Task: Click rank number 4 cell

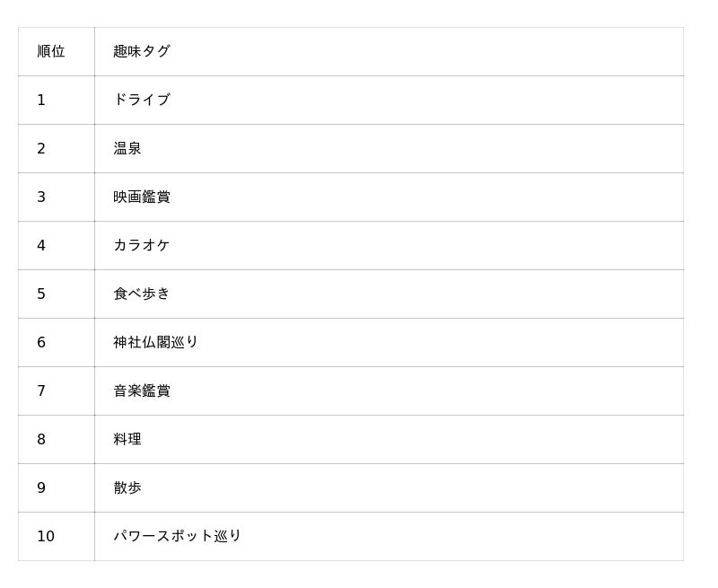Action: pyautogui.click(x=41, y=245)
